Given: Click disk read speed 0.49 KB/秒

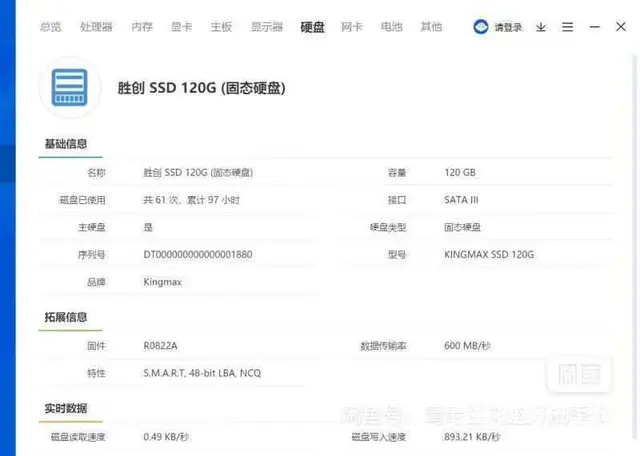Looking at the screenshot, I should coord(166,437).
